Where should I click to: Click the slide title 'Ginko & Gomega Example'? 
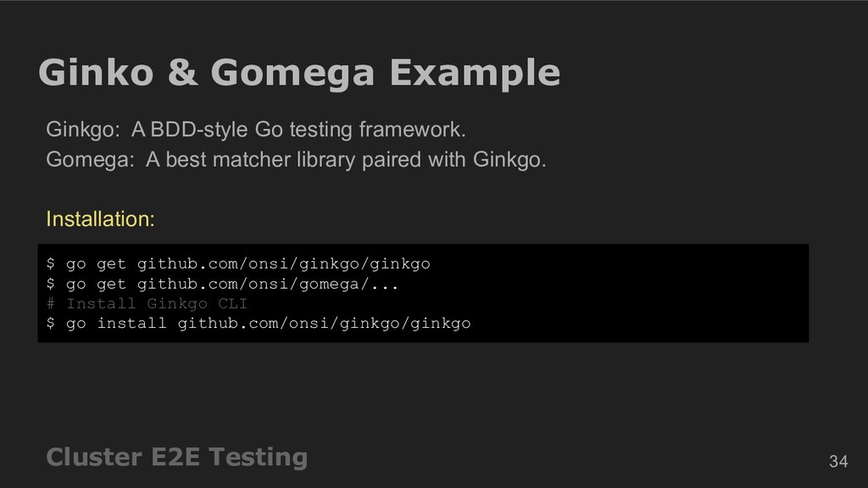coord(299,73)
